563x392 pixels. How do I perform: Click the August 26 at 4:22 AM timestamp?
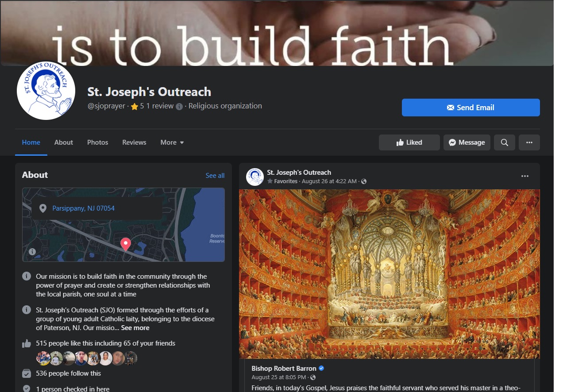pyautogui.click(x=329, y=181)
